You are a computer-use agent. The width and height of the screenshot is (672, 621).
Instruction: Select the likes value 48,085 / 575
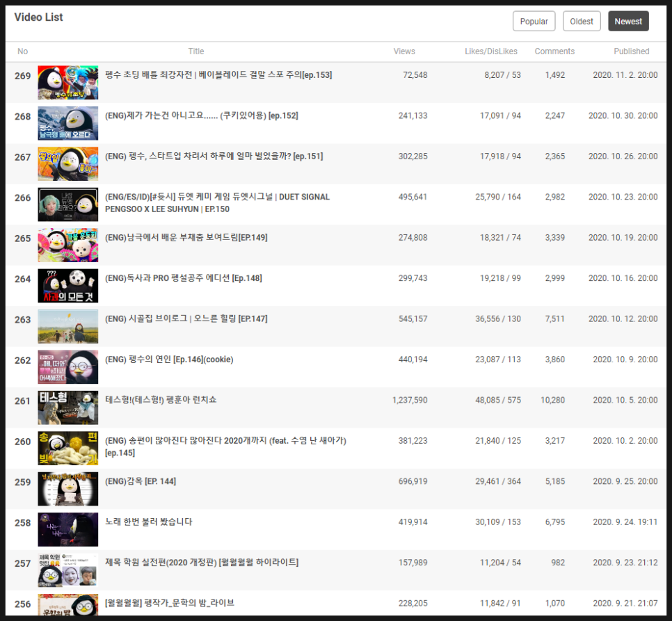click(498, 400)
